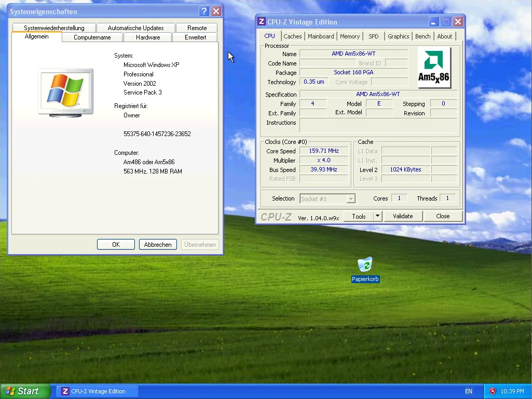Image resolution: width=532 pixels, height=399 pixels.
Task: Click the EN language indicator in taskbar
Action: coord(468,391)
